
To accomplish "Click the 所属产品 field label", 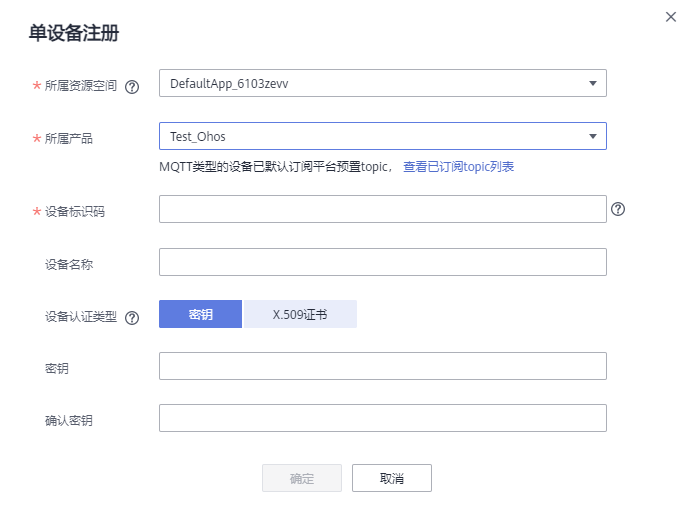I will click(68, 139).
